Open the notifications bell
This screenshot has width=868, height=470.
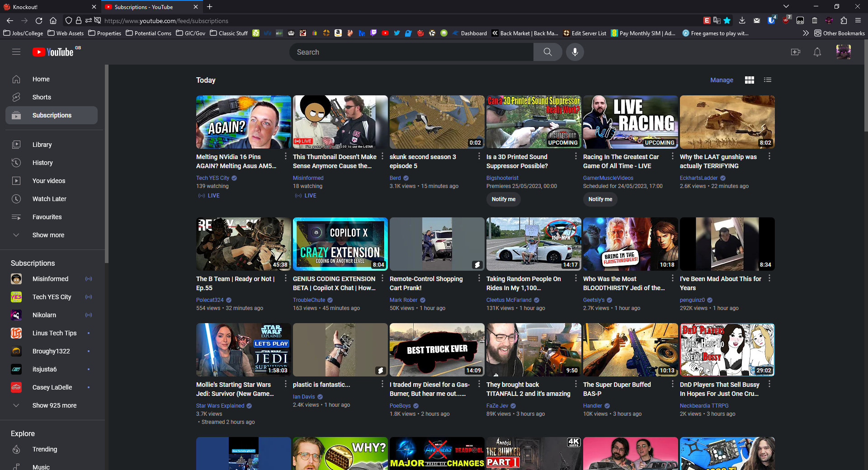(817, 52)
